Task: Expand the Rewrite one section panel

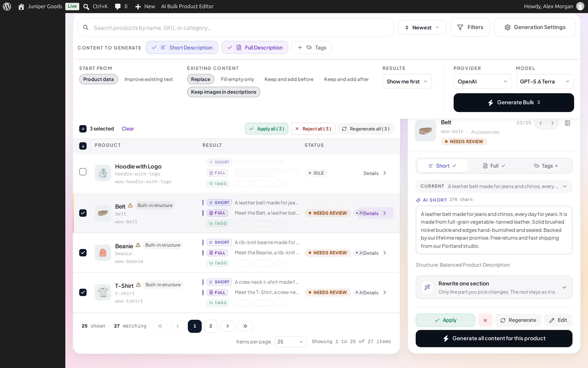Action: (494, 287)
